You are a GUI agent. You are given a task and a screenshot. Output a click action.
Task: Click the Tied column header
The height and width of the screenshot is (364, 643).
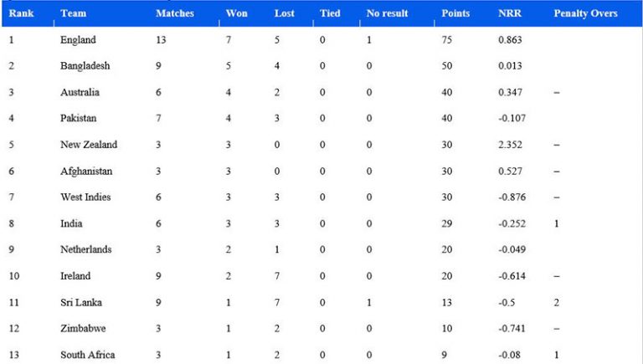(x=330, y=13)
